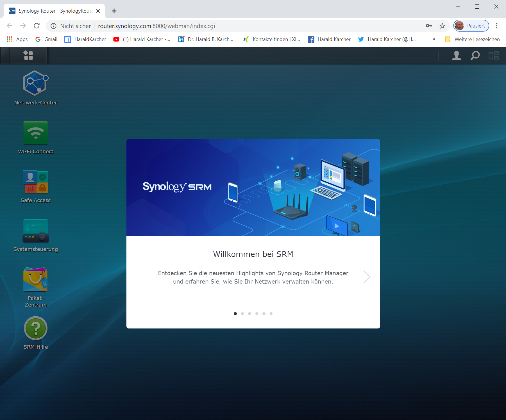Launch Wi-Fi Connect from the desktop
Viewport: 506px width, 420px height.
coord(36,133)
